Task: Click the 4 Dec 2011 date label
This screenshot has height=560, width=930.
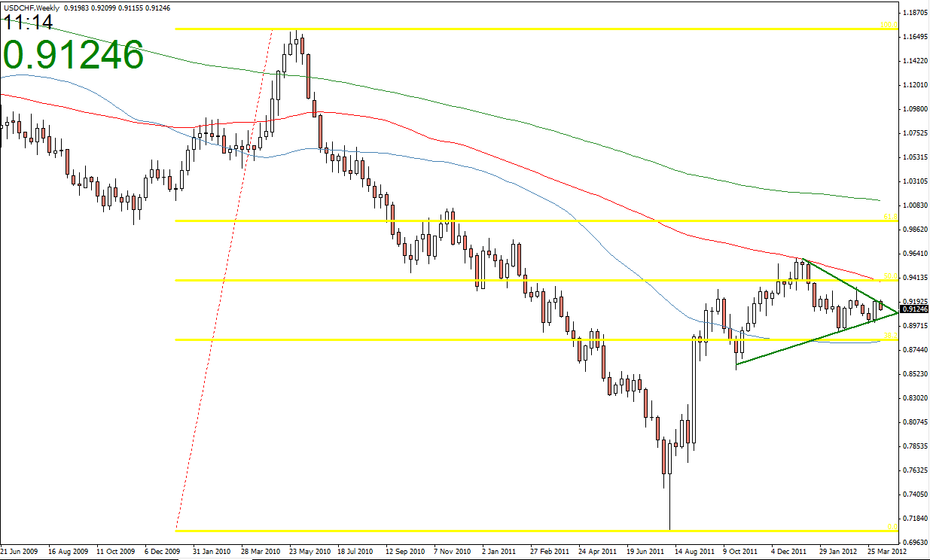Action: [x=789, y=552]
